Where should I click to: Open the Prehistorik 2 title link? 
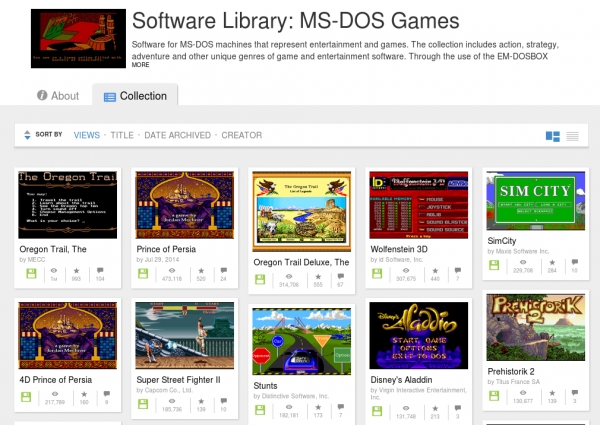coord(511,371)
